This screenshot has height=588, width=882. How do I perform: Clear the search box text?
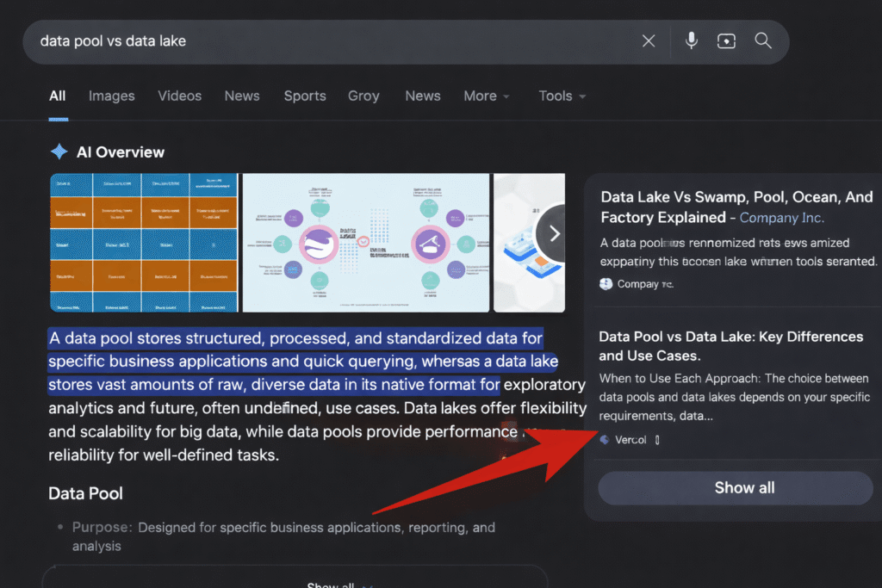[x=649, y=41]
